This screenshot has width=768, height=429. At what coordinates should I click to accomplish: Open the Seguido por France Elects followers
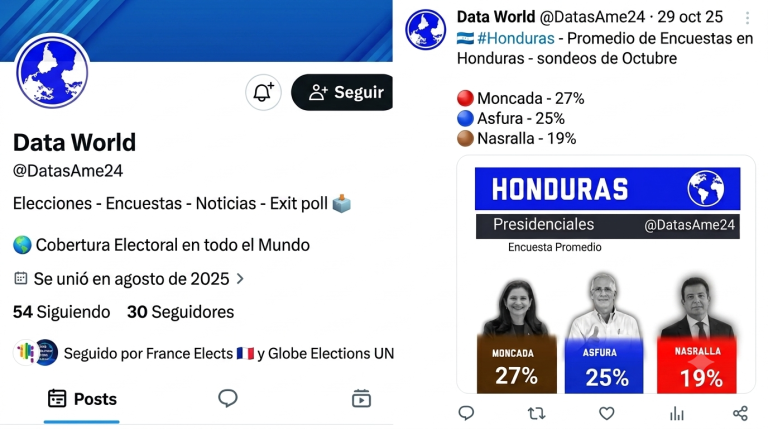coord(204,353)
